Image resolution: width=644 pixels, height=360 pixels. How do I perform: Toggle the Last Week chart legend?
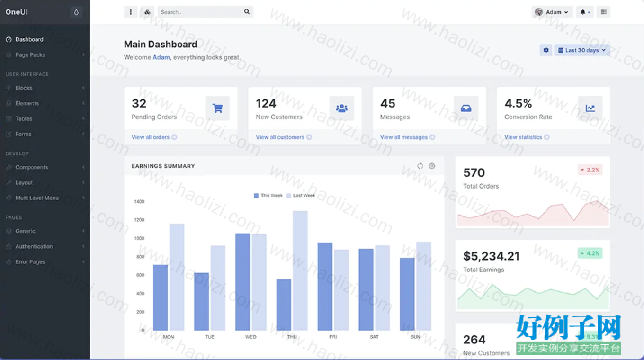[x=301, y=195]
